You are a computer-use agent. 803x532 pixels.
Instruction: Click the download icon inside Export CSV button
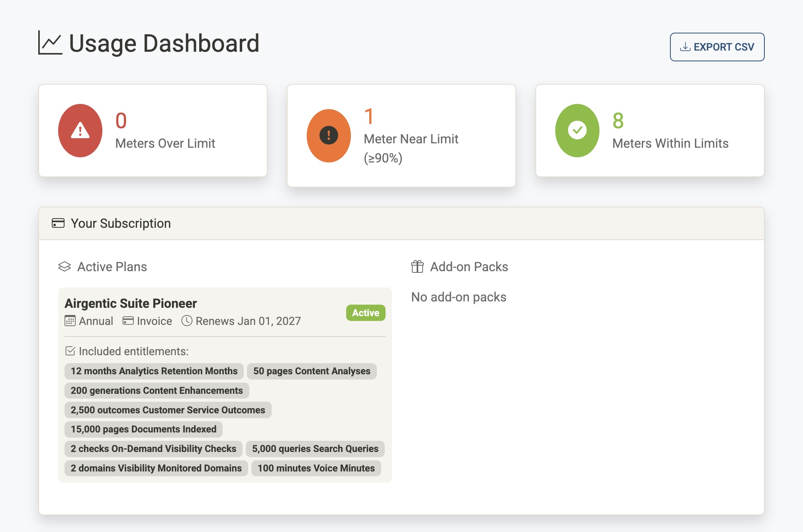[x=684, y=47]
